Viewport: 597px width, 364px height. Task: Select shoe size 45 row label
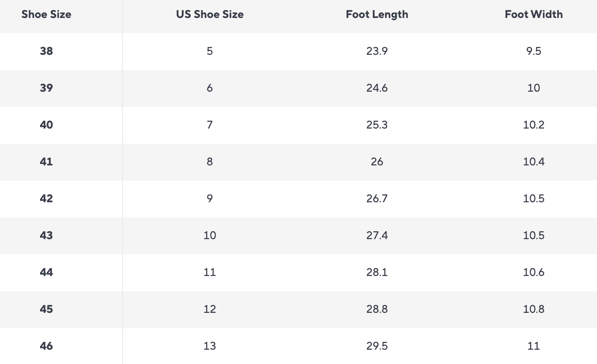[47, 309]
